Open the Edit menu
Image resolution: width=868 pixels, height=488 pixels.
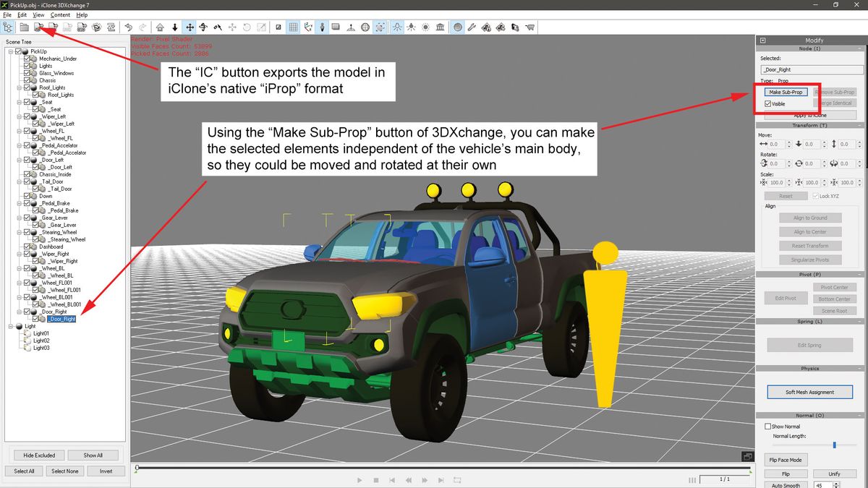pyautogui.click(x=22, y=14)
